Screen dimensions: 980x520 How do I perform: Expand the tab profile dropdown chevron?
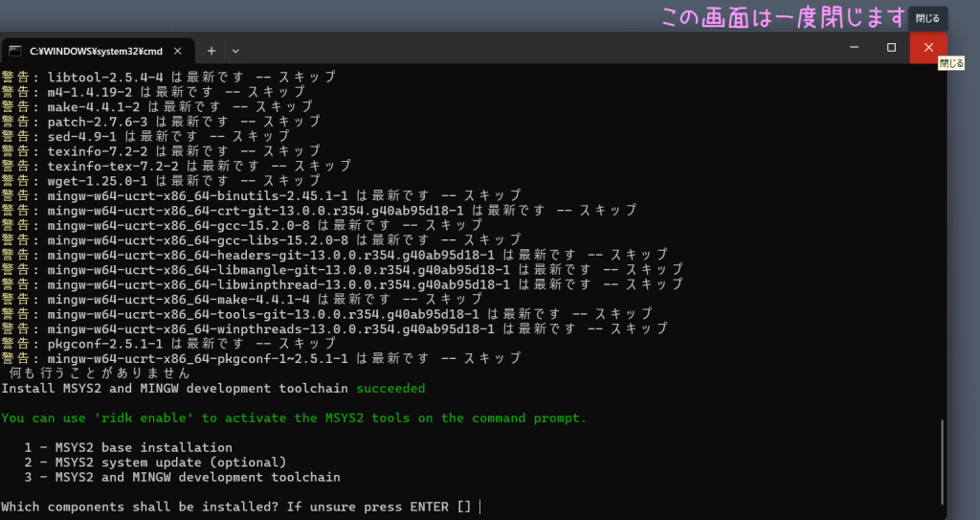(235, 50)
